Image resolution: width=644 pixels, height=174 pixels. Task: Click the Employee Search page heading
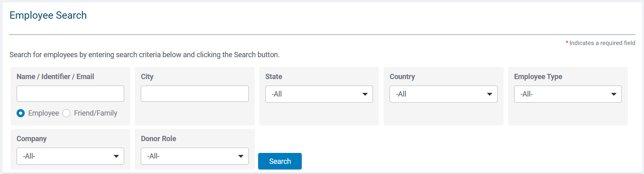[x=48, y=15]
